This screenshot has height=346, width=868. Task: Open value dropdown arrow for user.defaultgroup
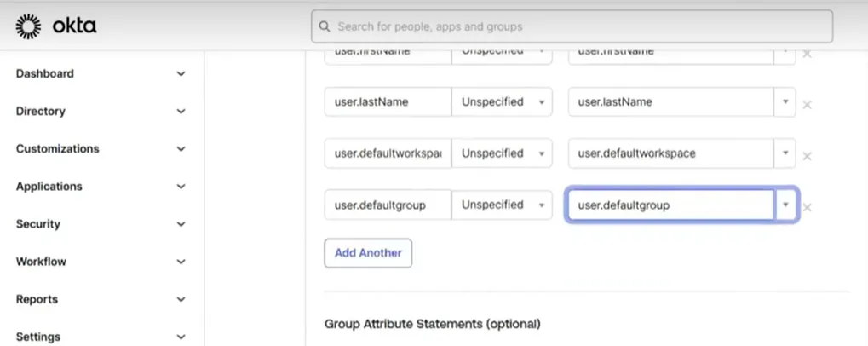(x=785, y=205)
